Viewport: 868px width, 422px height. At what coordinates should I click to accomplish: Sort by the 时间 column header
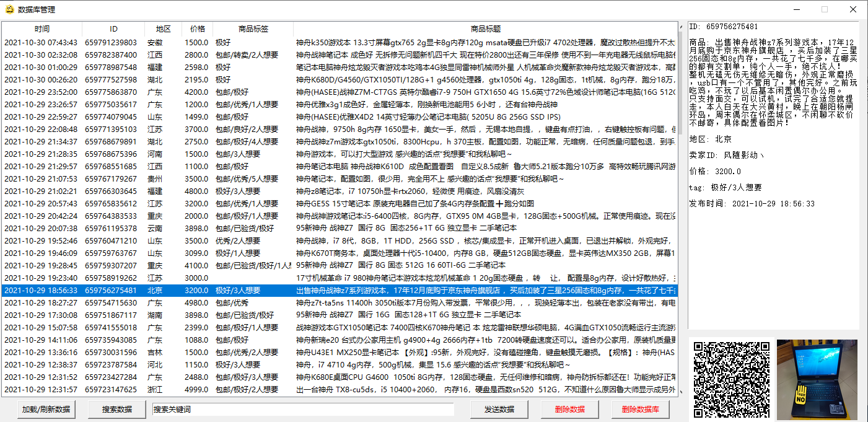pos(42,29)
